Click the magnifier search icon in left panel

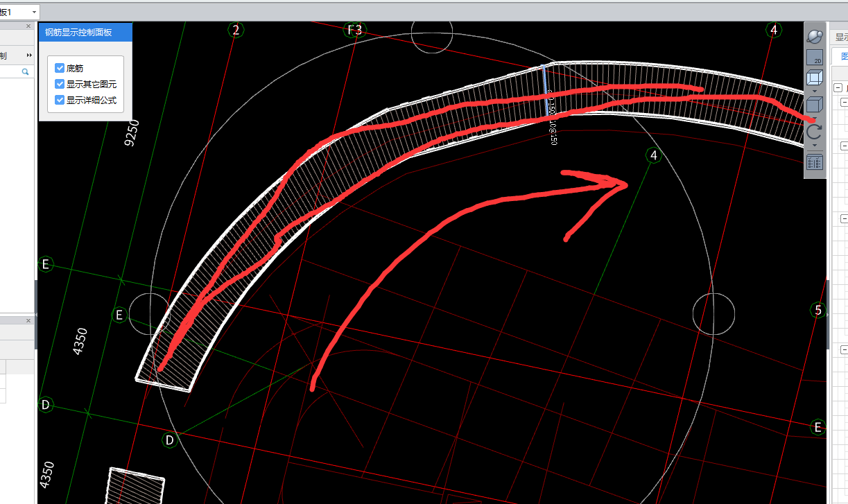pos(25,71)
